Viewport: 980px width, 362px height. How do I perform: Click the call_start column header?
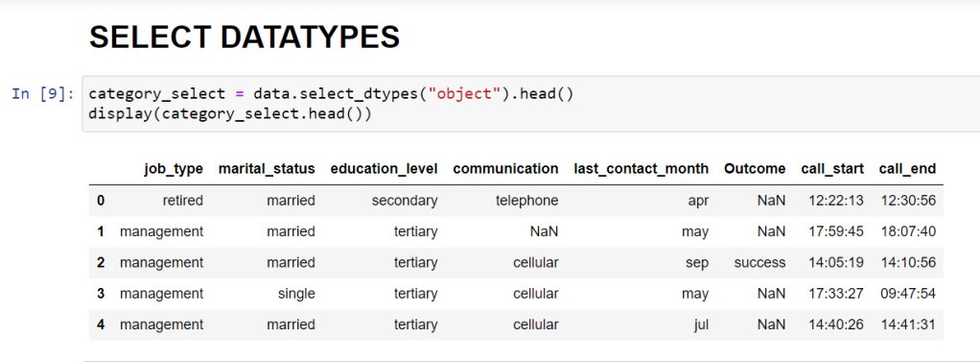832,168
